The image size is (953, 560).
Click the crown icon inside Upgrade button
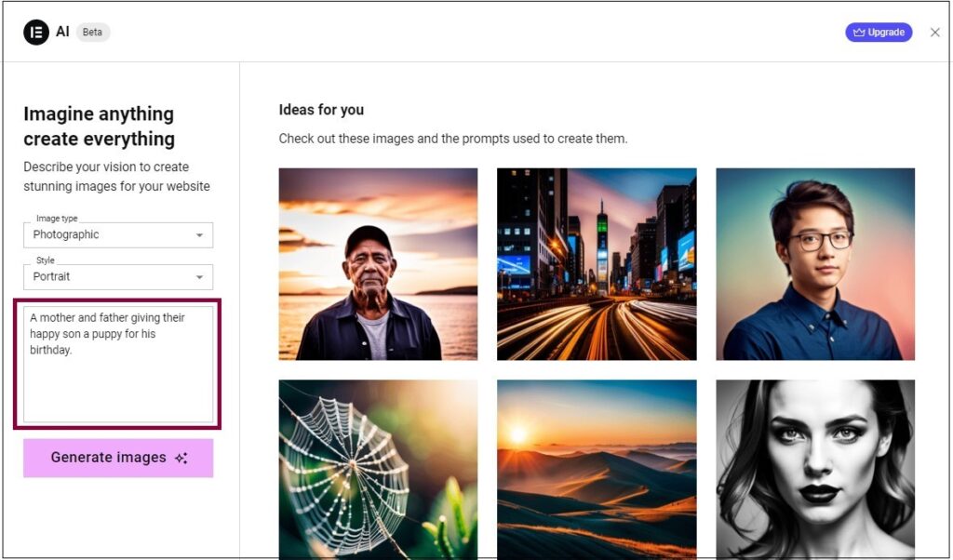859,32
